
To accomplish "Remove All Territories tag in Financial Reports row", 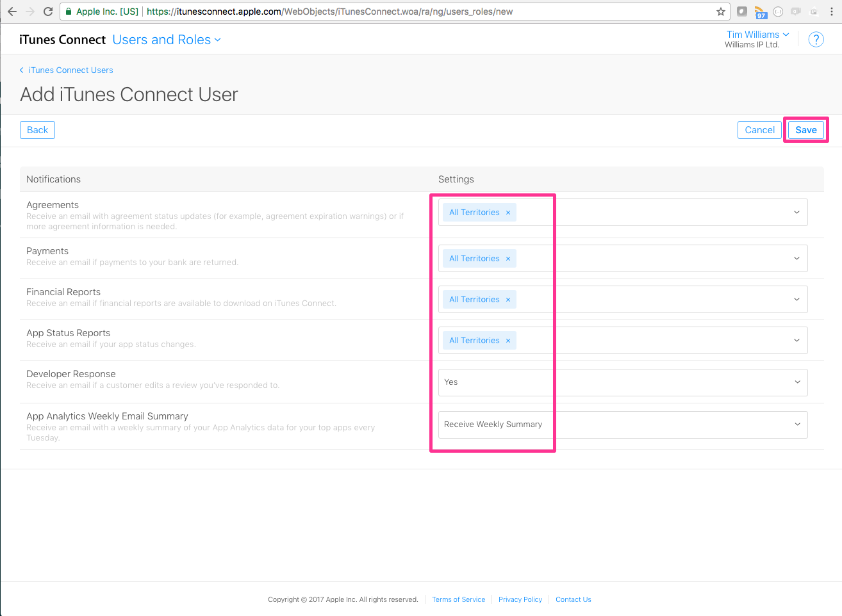I will (508, 300).
